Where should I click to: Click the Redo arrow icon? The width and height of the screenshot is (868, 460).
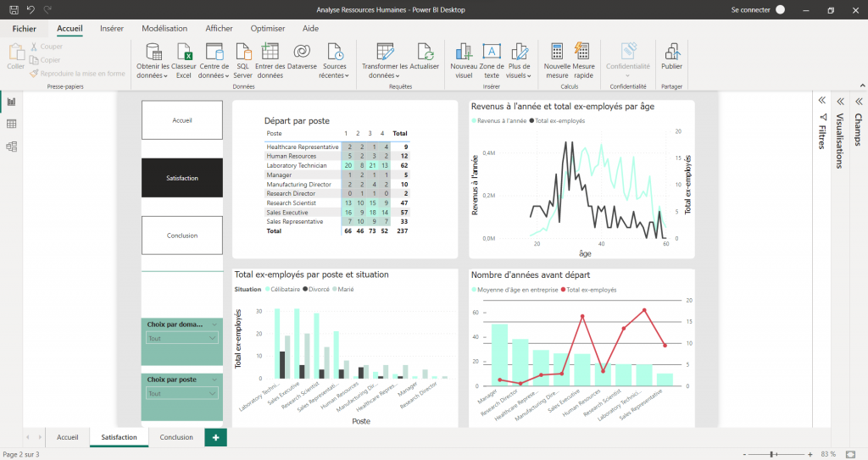point(47,9)
